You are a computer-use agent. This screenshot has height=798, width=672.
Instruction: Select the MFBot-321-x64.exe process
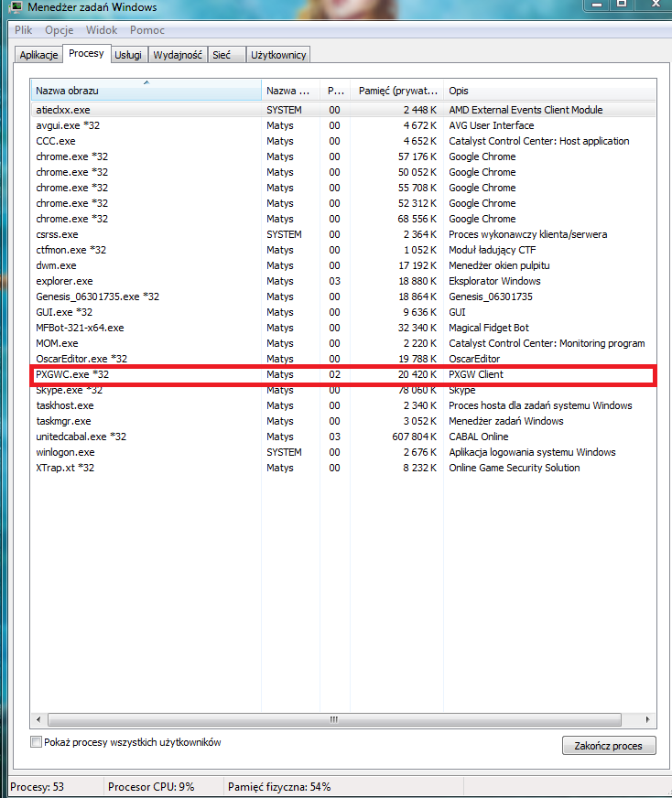[x=343, y=328]
